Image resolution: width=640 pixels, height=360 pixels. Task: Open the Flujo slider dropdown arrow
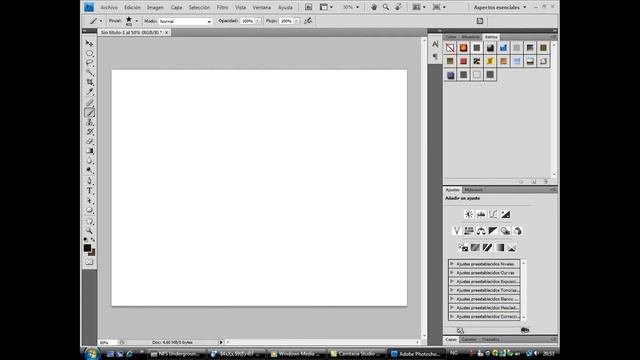click(x=296, y=21)
